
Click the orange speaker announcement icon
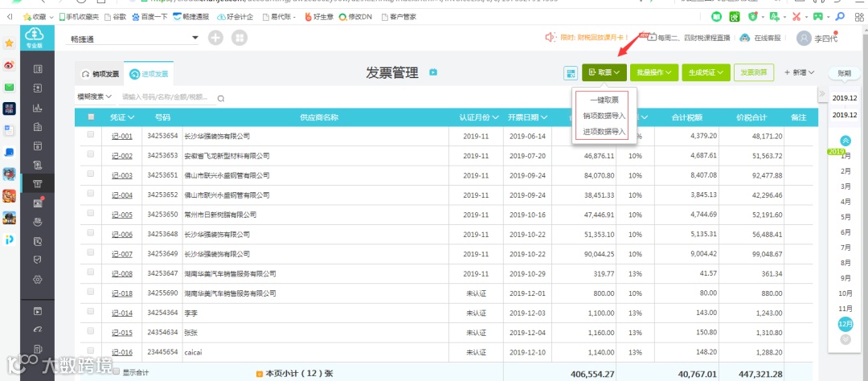click(551, 37)
